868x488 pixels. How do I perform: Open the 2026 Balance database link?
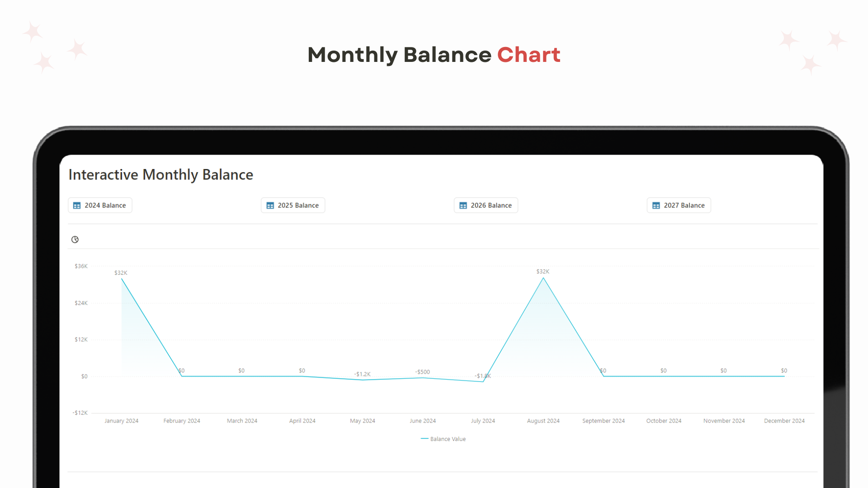(486, 205)
